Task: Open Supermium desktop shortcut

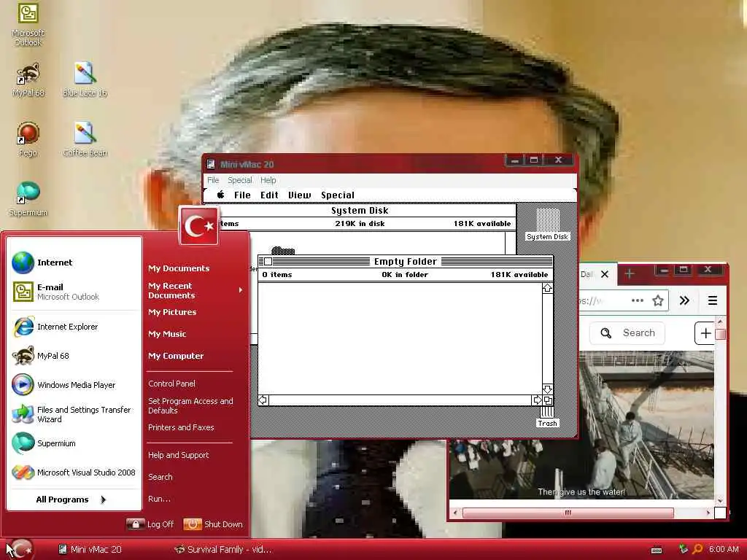Action: 28,199
